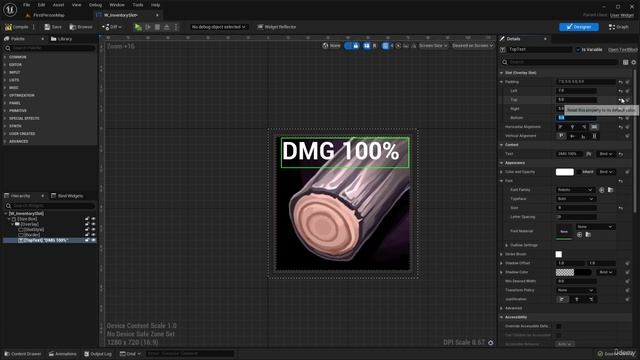Open Content Drawer in status bar
Screen dimensions: 640x360
[x=22, y=354]
